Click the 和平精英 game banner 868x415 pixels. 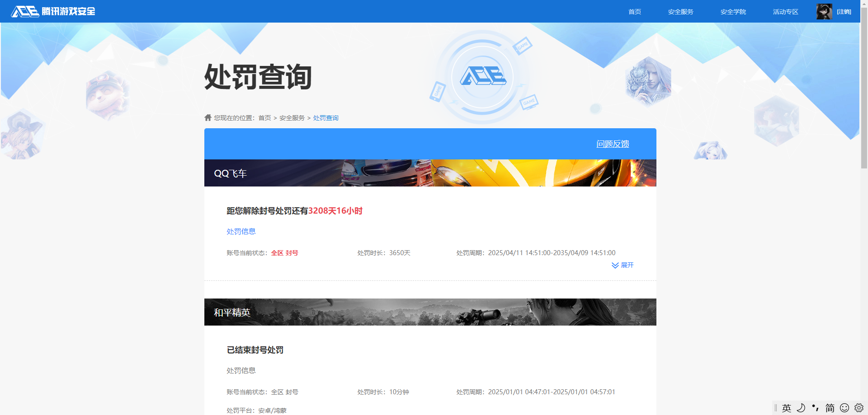click(430, 312)
